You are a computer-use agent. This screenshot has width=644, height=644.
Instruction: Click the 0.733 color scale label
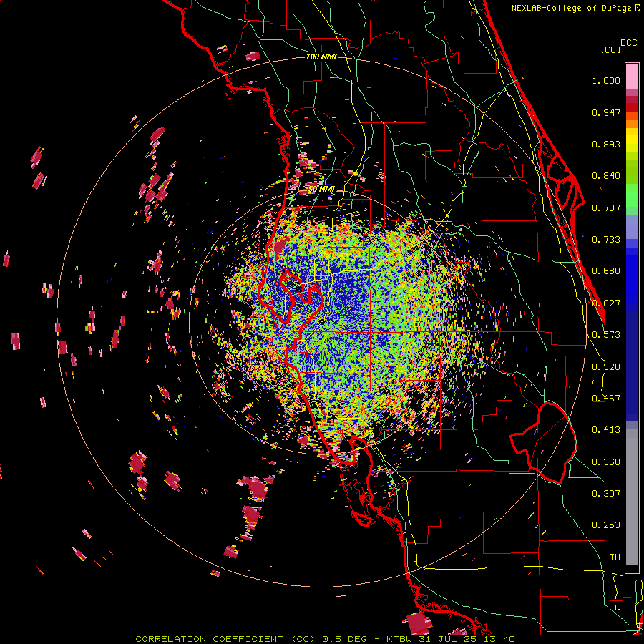tap(606, 240)
